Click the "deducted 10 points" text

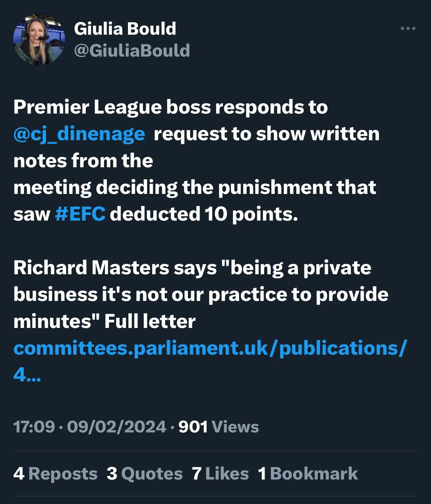point(204,214)
